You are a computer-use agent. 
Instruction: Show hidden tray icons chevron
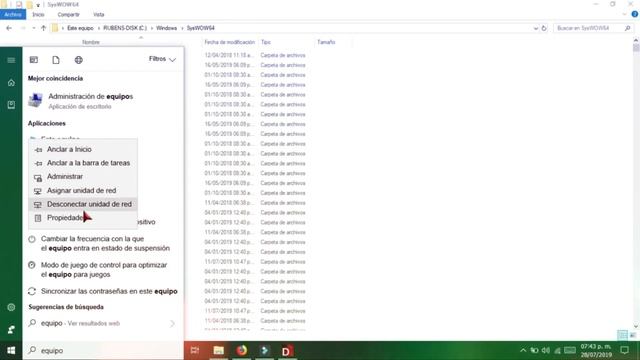point(523,350)
